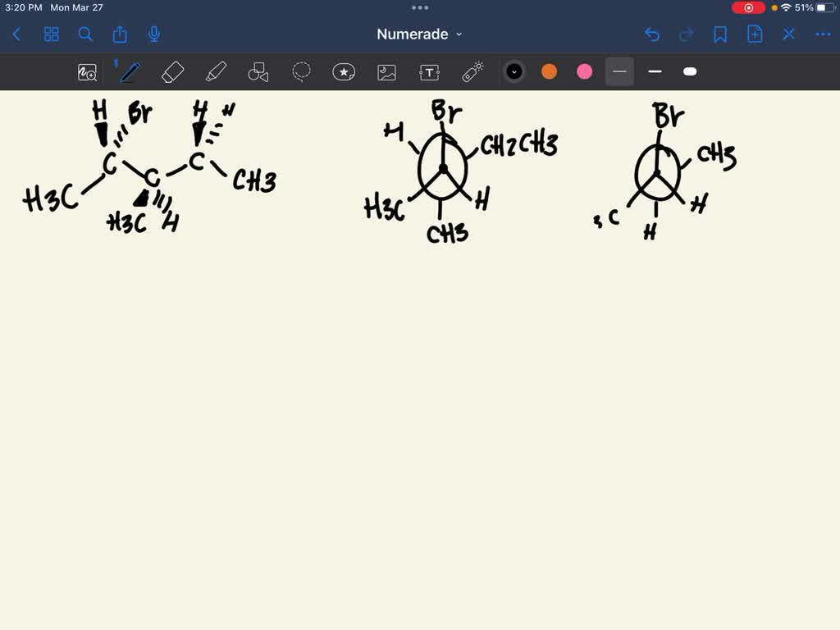Select the Eraser tool
Viewport: 840px width, 630px height.
click(x=172, y=71)
